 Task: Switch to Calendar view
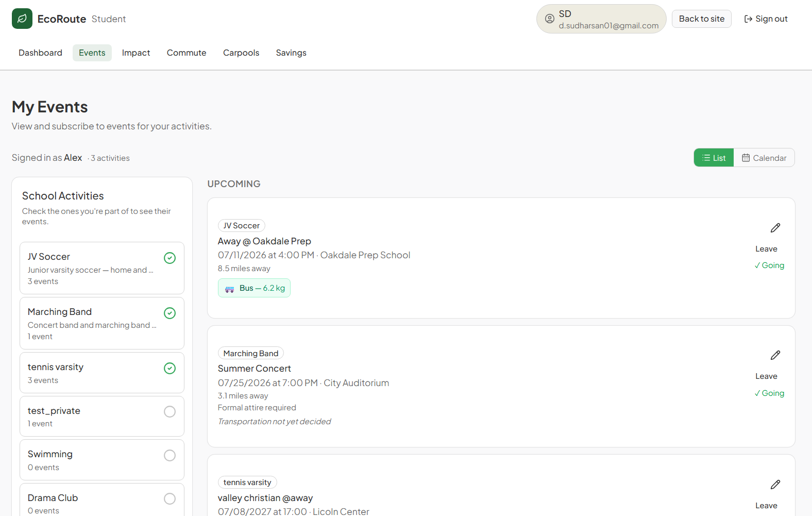click(x=764, y=158)
